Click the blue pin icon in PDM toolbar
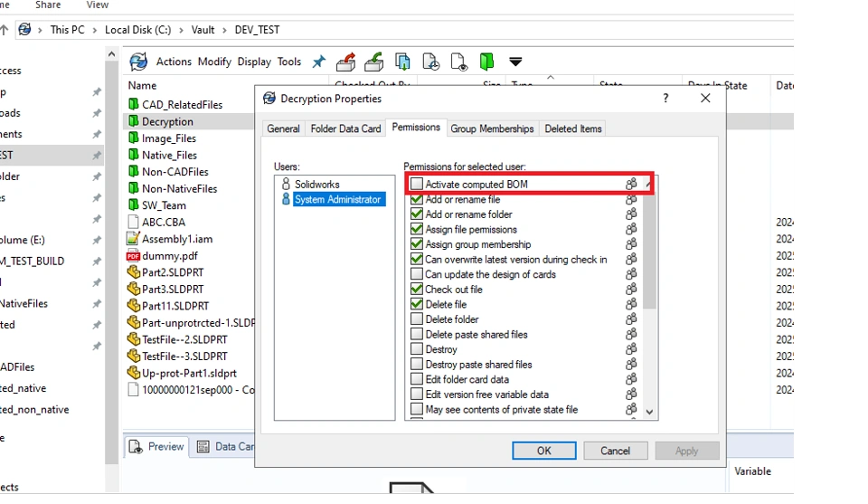The width and height of the screenshot is (868, 504). (319, 62)
